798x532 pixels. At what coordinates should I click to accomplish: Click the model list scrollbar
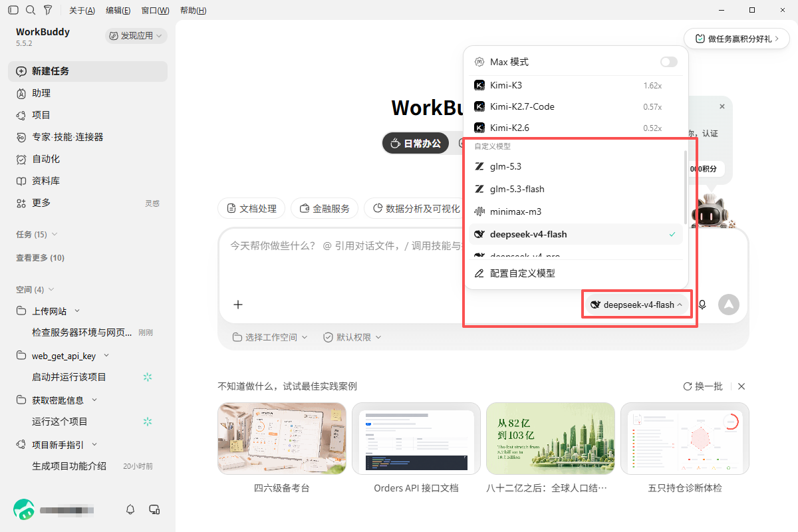686,187
